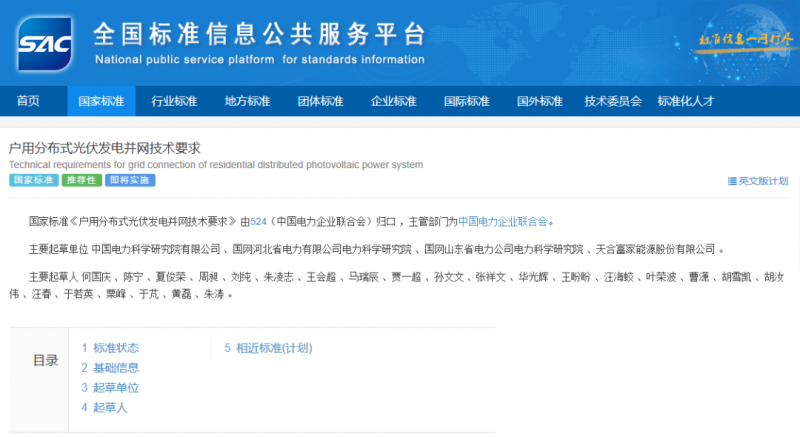Switch to the 地方标准 tab

pos(247,101)
